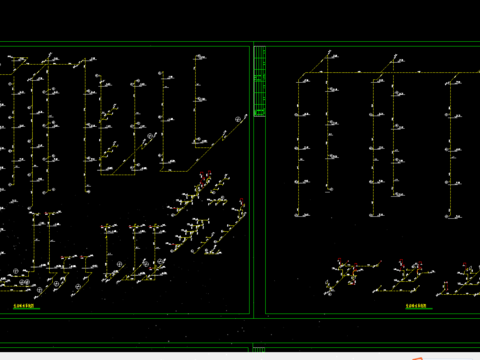Click the green vertical divider between the sheets
This screenshot has height=360, width=480.
pos(253,180)
